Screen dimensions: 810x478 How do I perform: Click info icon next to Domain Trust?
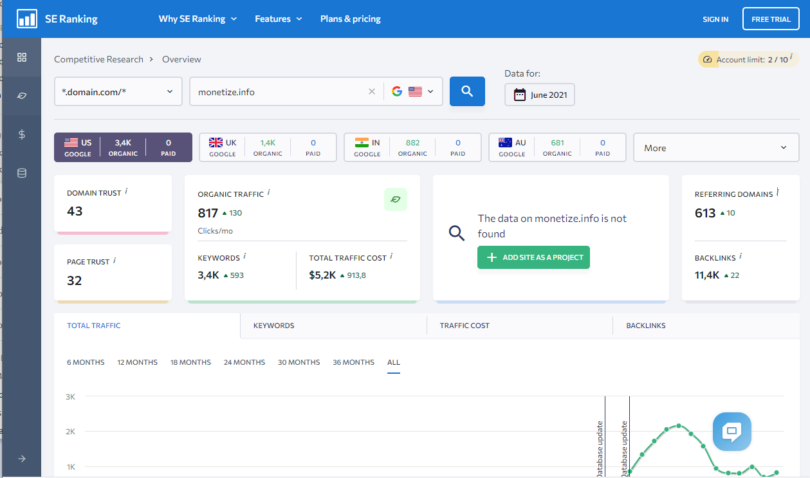coord(126,191)
